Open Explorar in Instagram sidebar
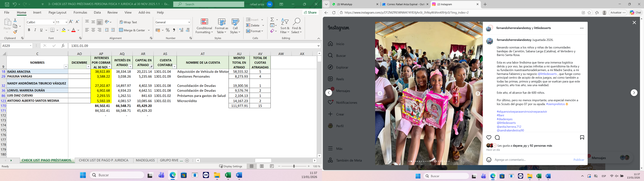Image resolution: width=644 pixels, height=181 pixels. tap(338, 68)
